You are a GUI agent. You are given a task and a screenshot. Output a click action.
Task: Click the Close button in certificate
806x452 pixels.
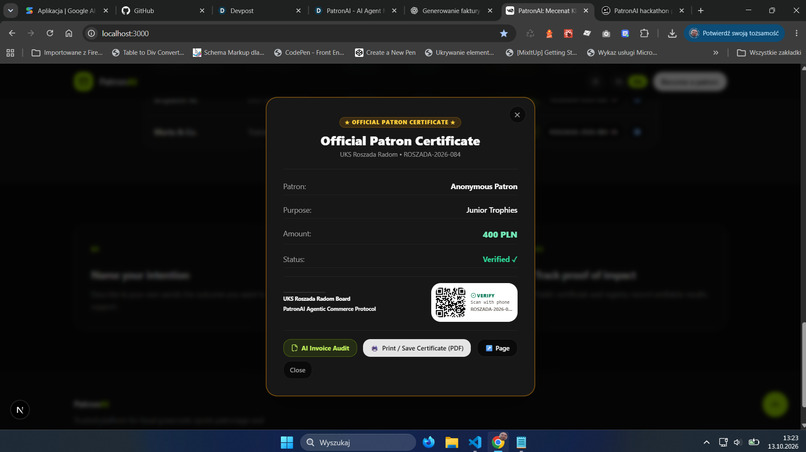pos(297,370)
